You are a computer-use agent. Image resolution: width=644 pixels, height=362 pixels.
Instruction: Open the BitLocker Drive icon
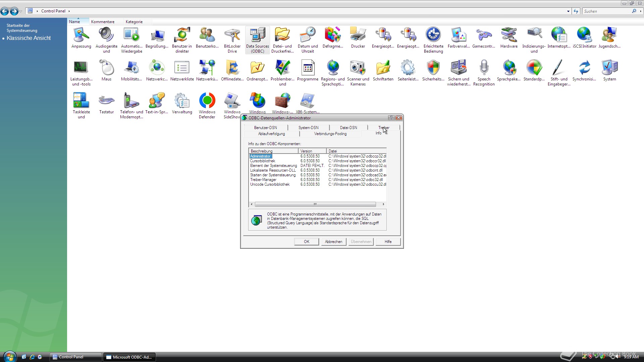click(232, 35)
